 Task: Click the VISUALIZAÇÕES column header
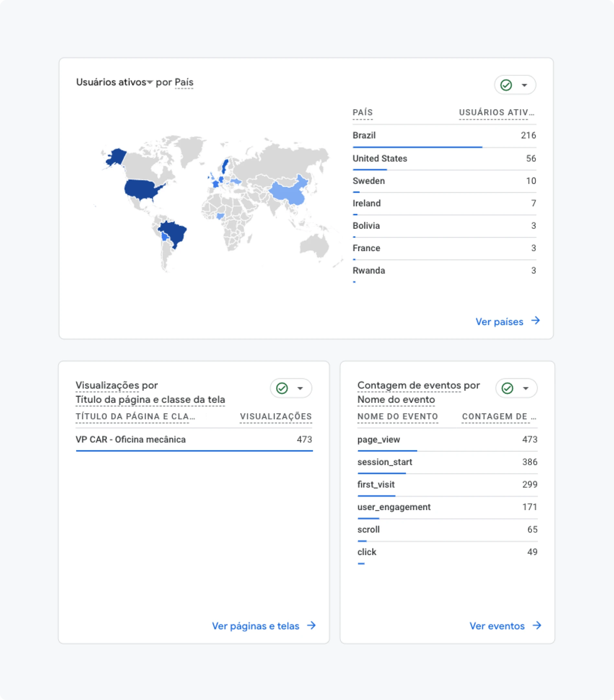click(x=276, y=417)
